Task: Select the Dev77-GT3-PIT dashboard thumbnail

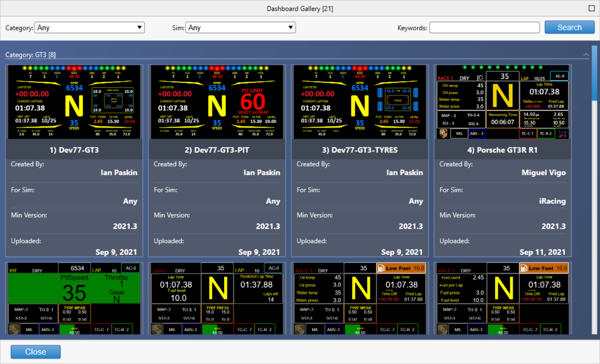Action: [x=217, y=102]
